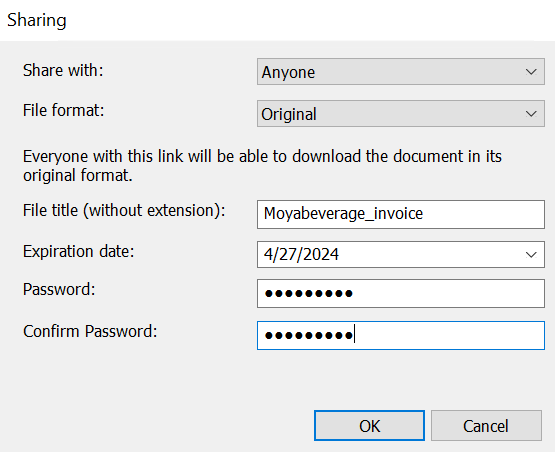The width and height of the screenshot is (555, 452).
Task: Open the Share with dropdown showing Anyone
Action: pyautogui.click(x=401, y=72)
